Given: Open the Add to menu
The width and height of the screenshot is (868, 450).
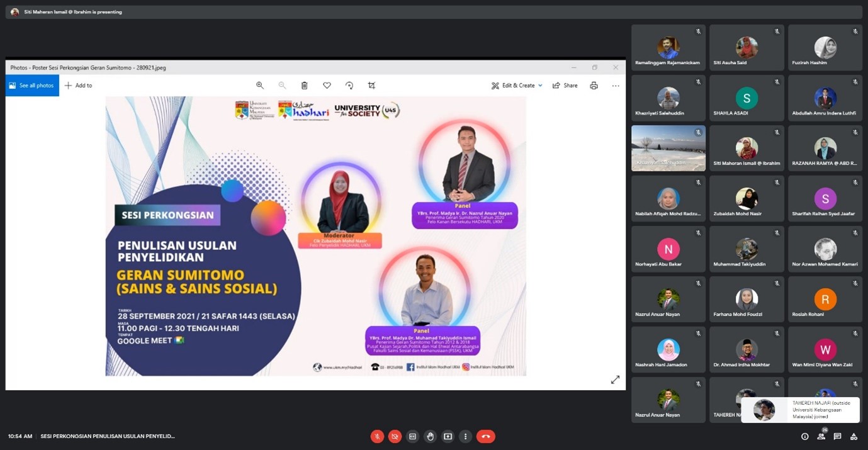Looking at the screenshot, I should (79, 86).
